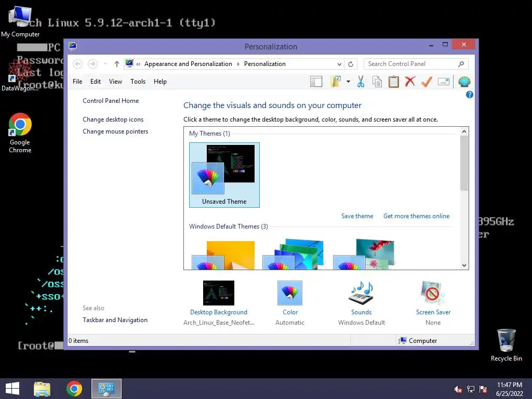Screen dimensions: 532x399
Task: Open the blue Help question mark icon
Action: (469, 95)
